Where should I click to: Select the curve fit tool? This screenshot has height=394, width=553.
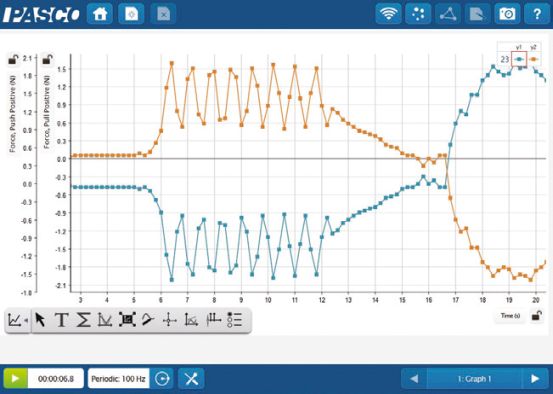coord(105,320)
